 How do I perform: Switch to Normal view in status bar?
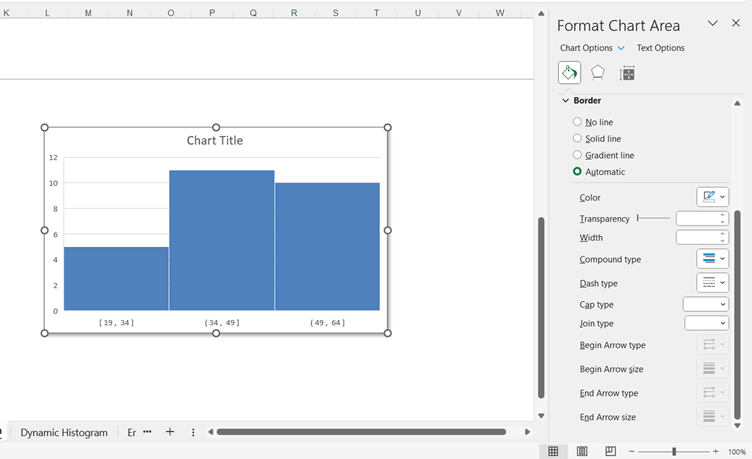(x=553, y=451)
